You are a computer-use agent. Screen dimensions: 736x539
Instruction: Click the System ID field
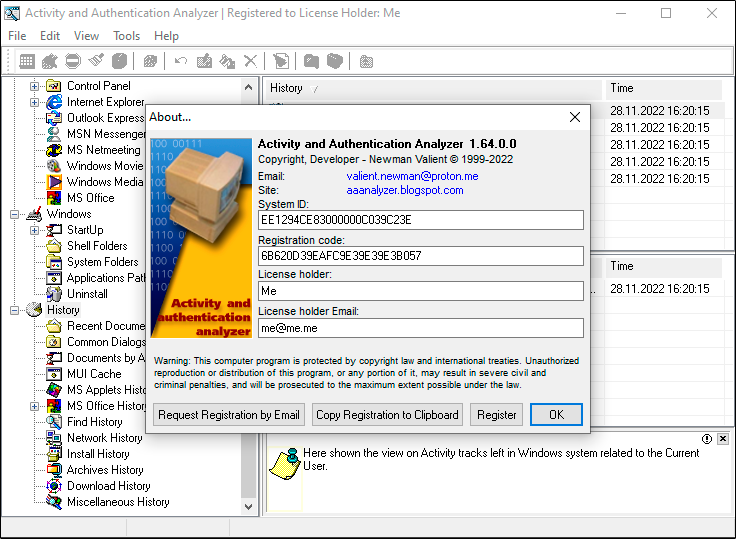click(x=421, y=220)
